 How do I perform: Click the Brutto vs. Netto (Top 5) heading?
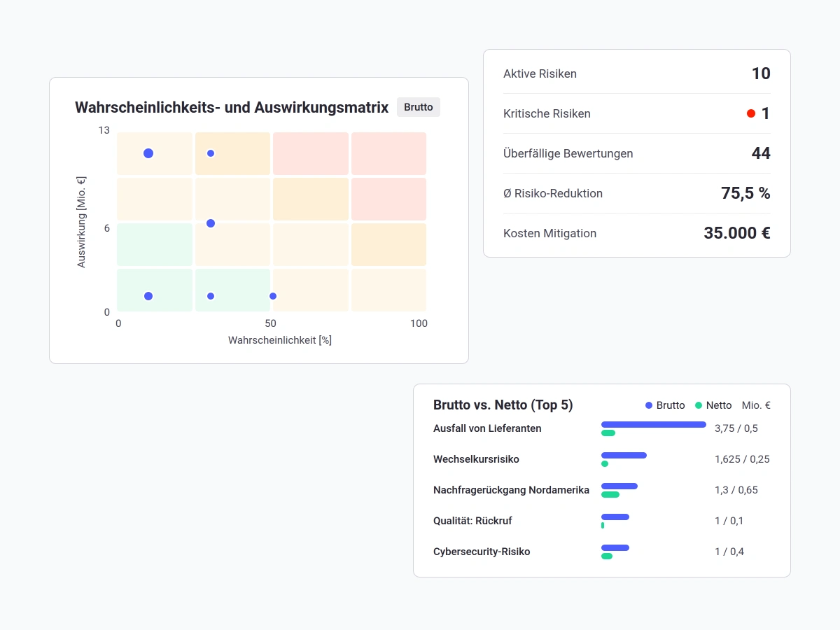point(503,405)
